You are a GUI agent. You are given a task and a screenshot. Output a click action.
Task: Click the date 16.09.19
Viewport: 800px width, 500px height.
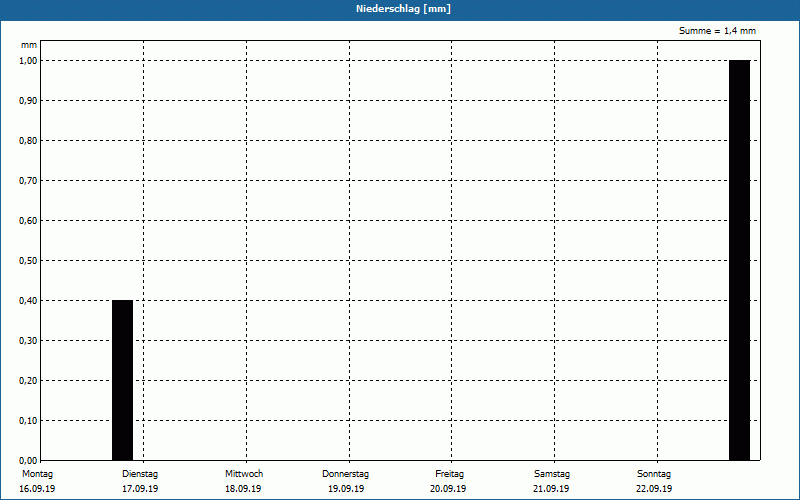click(x=37, y=489)
